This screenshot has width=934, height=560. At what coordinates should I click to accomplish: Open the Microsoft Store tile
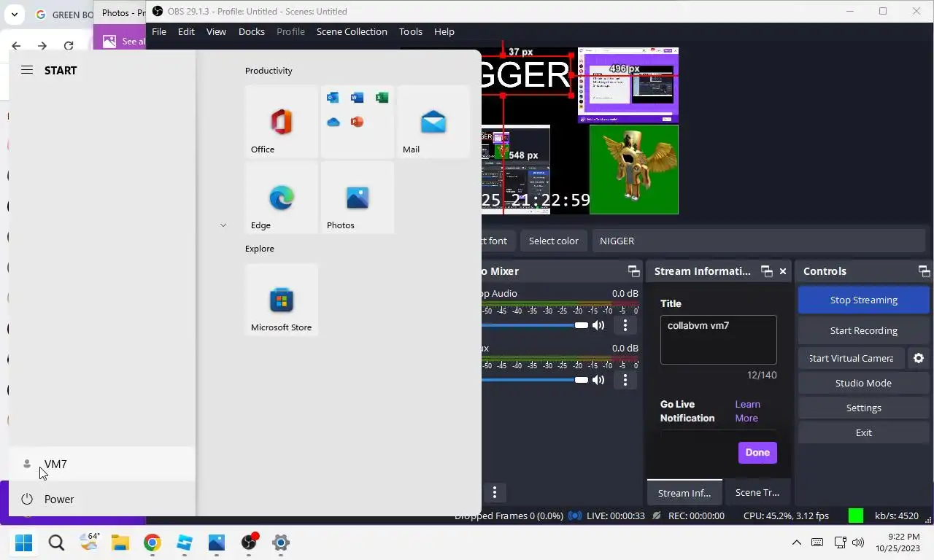point(282,299)
